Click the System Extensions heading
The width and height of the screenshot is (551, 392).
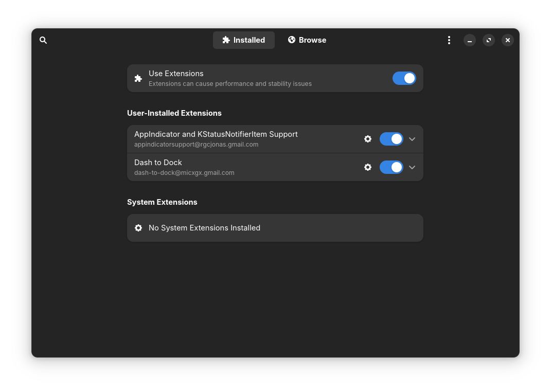pyautogui.click(x=162, y=202)
